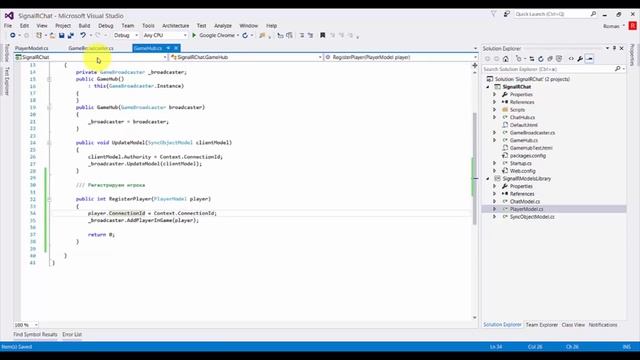Click the Home icon in Solution Explorer

(506, 59)
